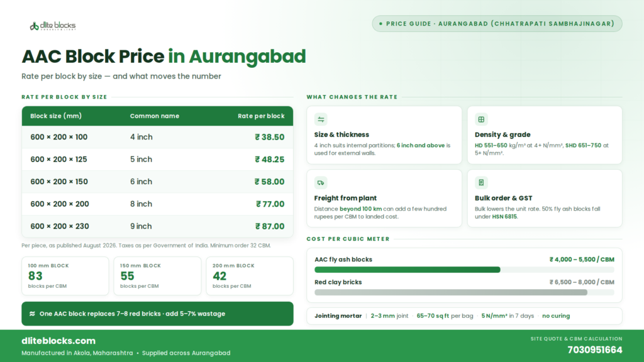The height and width of the screenshot is (362, 644).
Task: Click the AAC fly ash blocks cost bar
Action: (464, 270)
